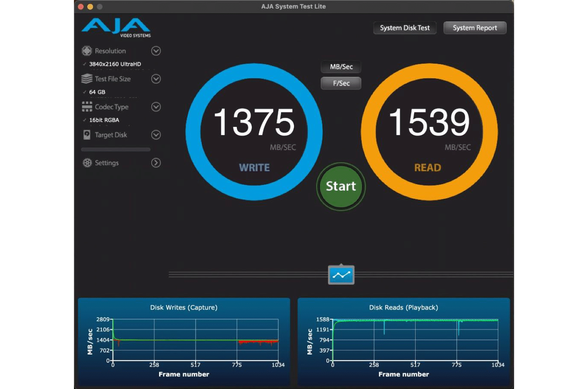This screenshot has width=588, height=389.
Task: Click the AJA System Test Lite window title
Action: click(294, 6)
